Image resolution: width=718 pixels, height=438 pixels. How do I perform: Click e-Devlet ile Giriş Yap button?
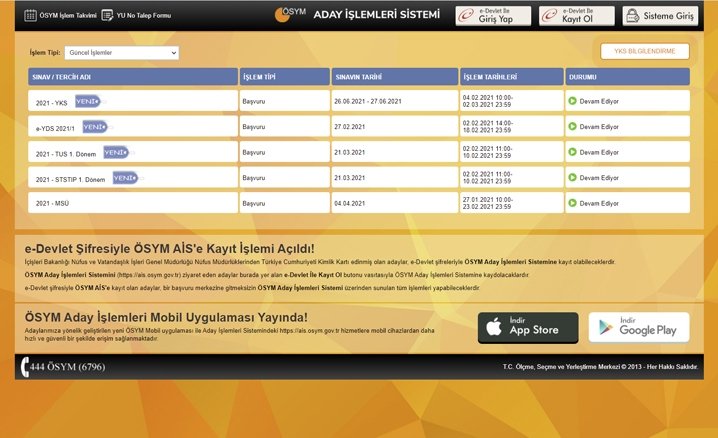[x=493, y=16]
